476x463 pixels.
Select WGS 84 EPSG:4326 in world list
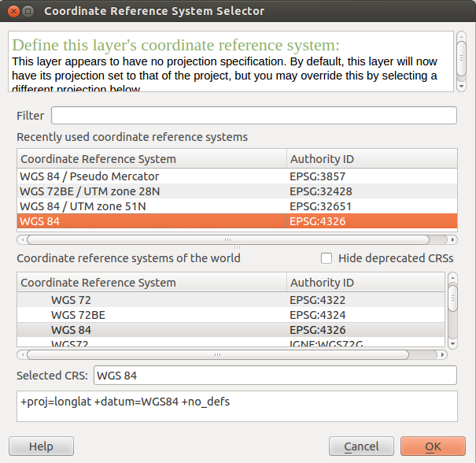pyautogui.click(x=231, y=330)
